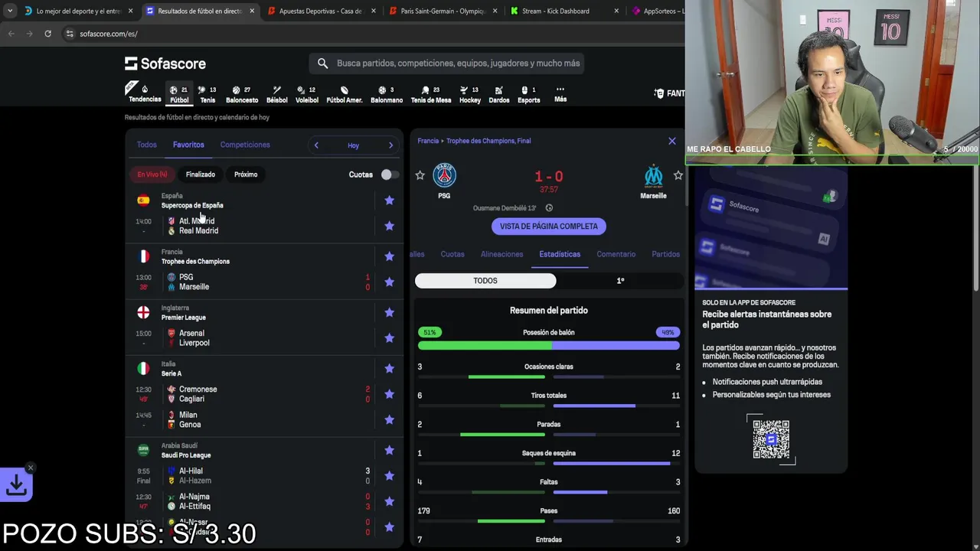Switch to the Todos matches tab
980x551 pixels.
tap(146, 145)
